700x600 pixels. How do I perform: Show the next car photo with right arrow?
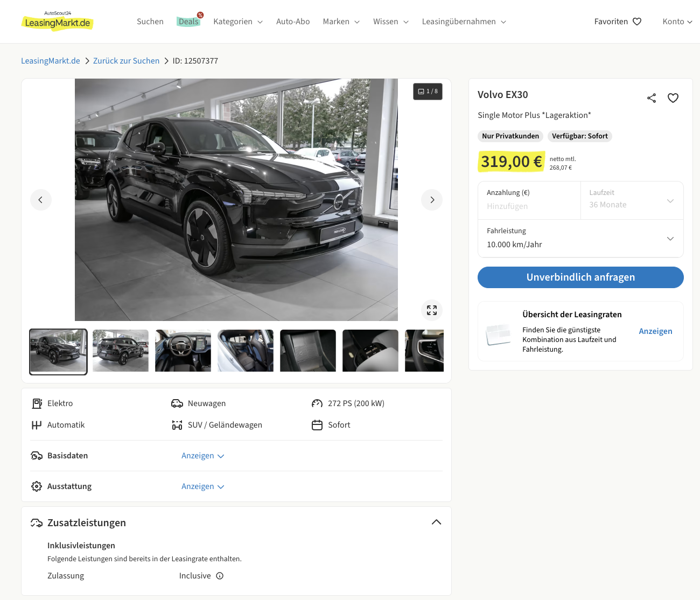tap(432, 200)
